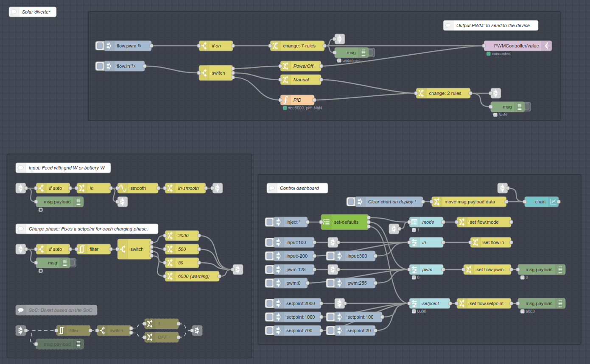Click the 'sp: 6000, pid: NaN' status text
This screenshot has height=364, width=590.
click(305, 108)
